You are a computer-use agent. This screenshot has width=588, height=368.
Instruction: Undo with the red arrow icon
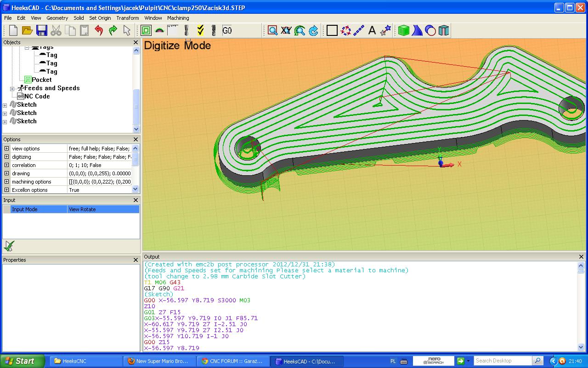coord(99,30)
